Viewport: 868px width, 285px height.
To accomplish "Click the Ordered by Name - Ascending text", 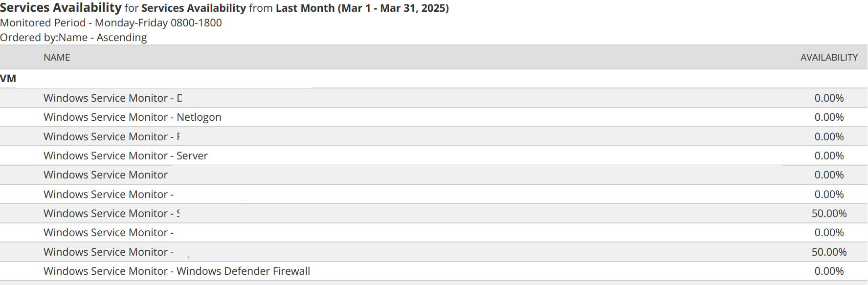I will (73, 38).
